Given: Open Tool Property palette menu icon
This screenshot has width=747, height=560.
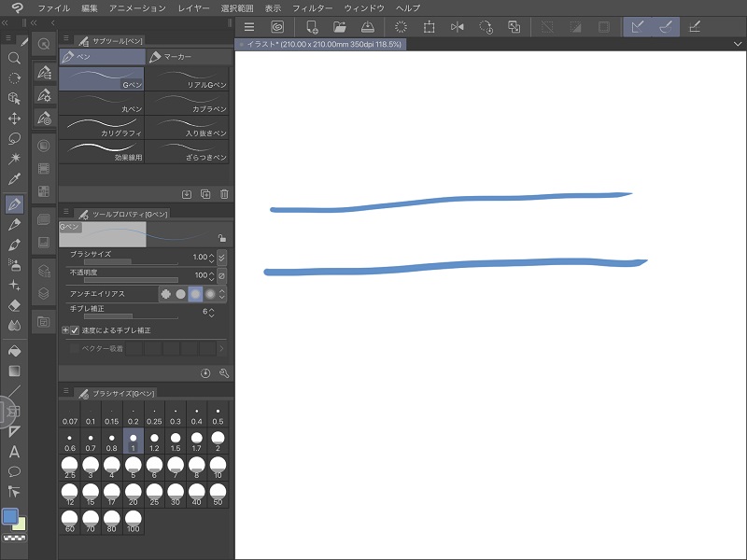Looking at the screenshot, I should pos(65,212).
